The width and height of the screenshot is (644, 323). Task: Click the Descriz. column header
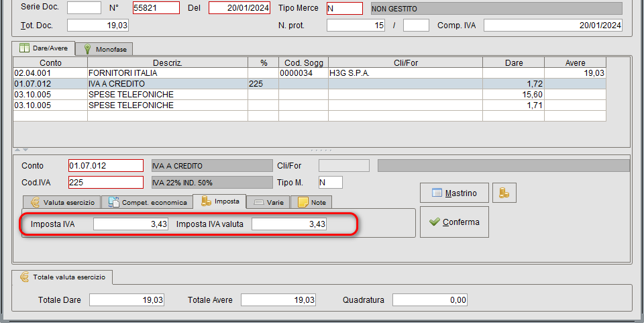point(168,62)
